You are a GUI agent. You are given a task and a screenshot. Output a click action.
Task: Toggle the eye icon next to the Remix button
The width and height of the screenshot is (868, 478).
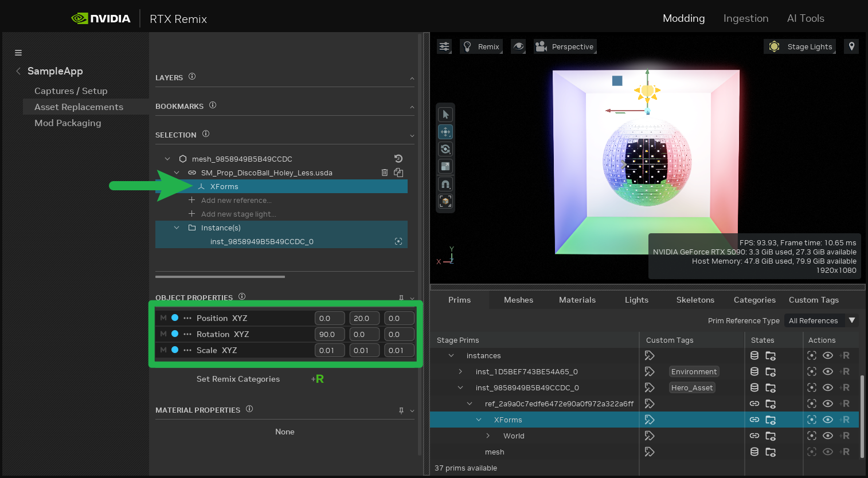point(518,46)
